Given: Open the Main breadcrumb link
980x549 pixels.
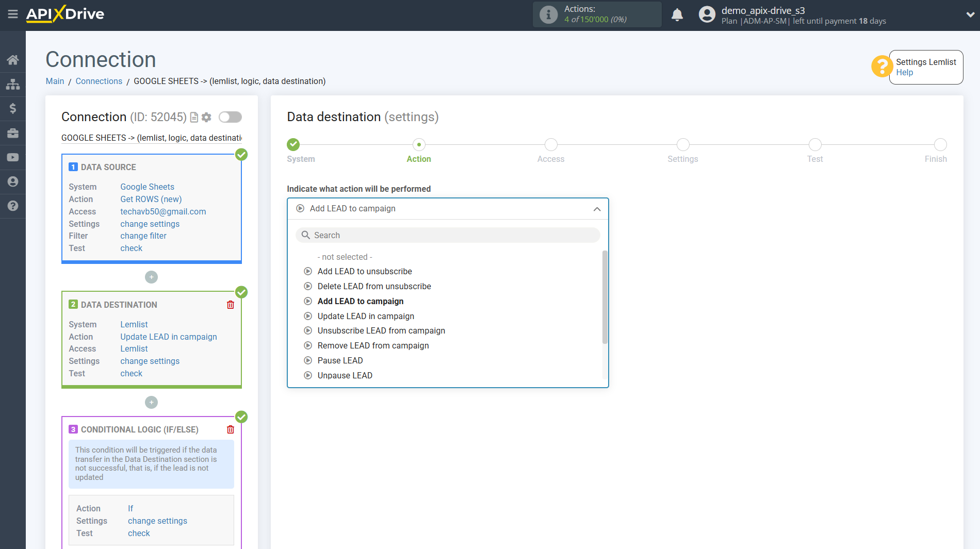Looking at the screenshot, I should [x=55, y=81].
